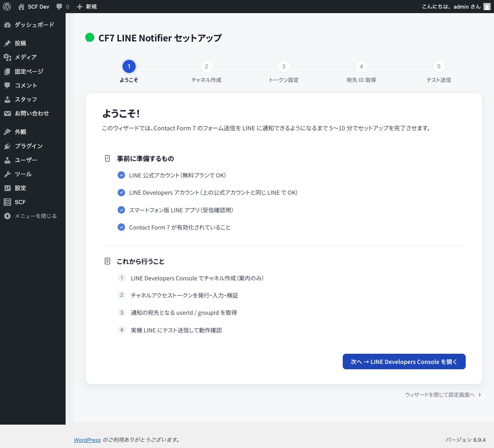The height and width of the screenshot is (448, 494).
Task: Click the SCF Dev home icon
Action: [x=21, y=7]
